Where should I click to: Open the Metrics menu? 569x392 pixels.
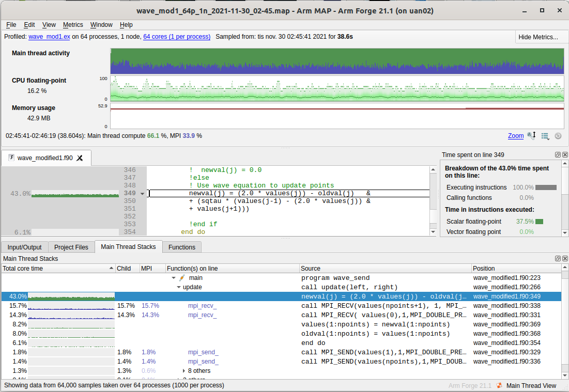[x=73, y=25]
